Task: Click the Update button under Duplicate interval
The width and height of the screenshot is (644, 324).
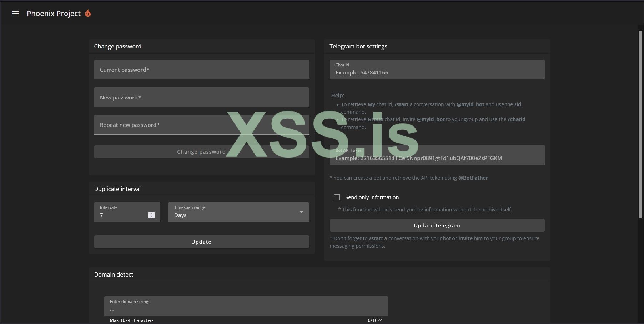Action: pos(201,242)
